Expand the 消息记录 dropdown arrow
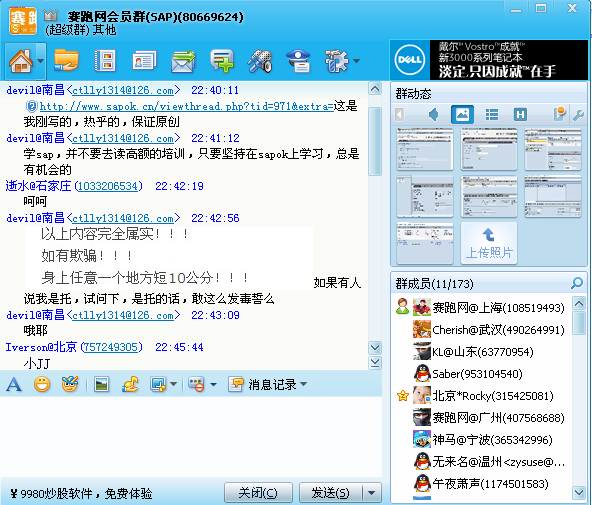This screenshot has width=592, height=505. (303, 384)
